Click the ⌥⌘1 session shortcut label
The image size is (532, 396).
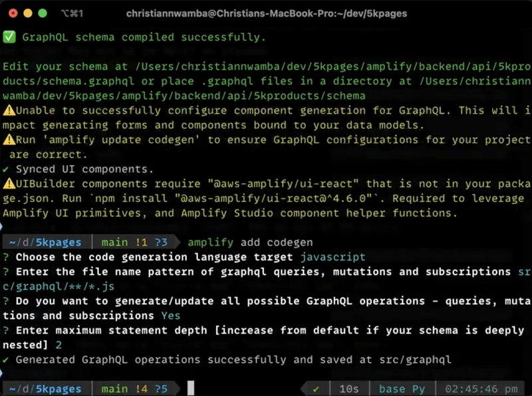click(72, 13)
